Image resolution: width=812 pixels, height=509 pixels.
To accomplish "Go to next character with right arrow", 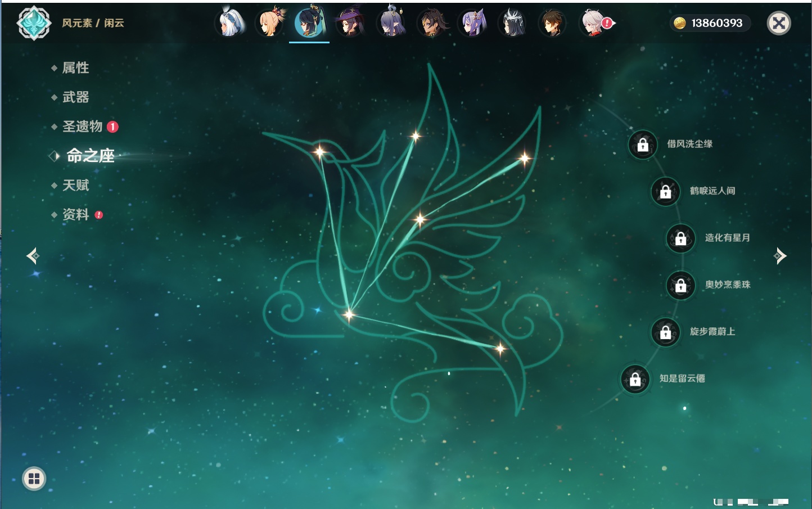I will pos(780,256).
